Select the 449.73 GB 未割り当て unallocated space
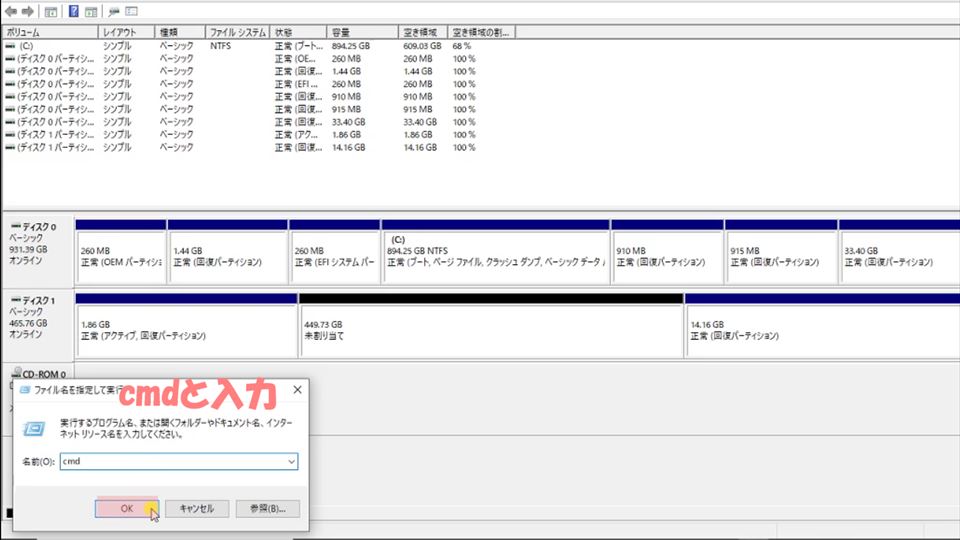This screenshot has width=960, height=540. pos(491,331)
